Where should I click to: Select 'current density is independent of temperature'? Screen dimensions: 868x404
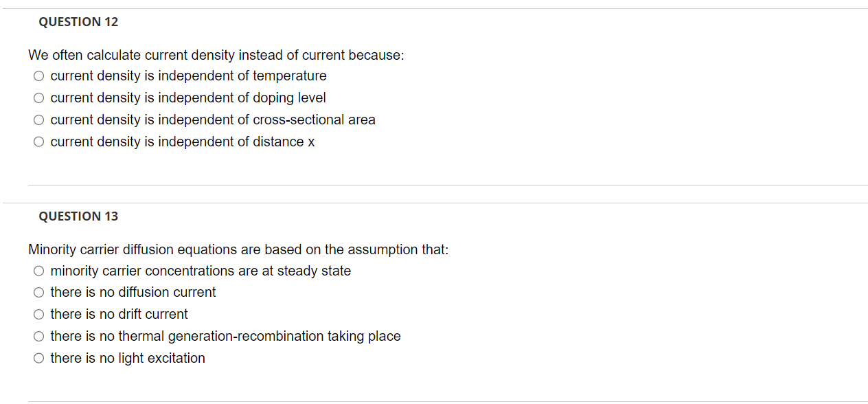(x=38, y=76)
